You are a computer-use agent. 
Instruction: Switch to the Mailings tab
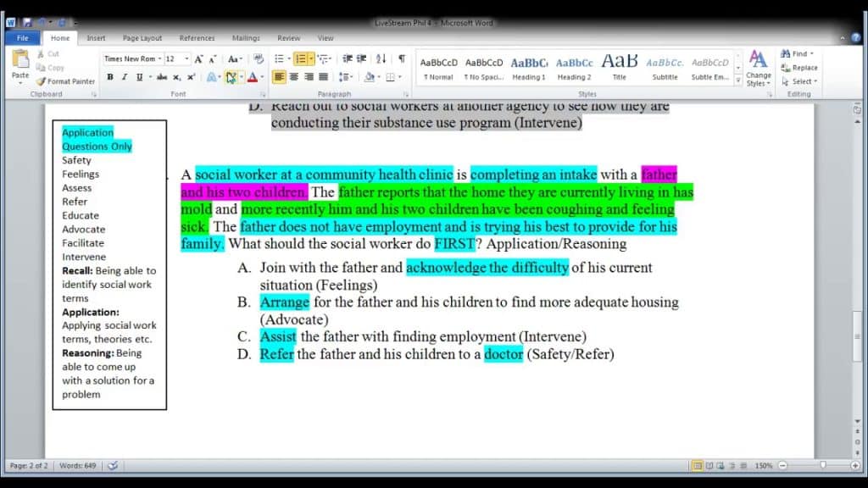tap(246, 37)
